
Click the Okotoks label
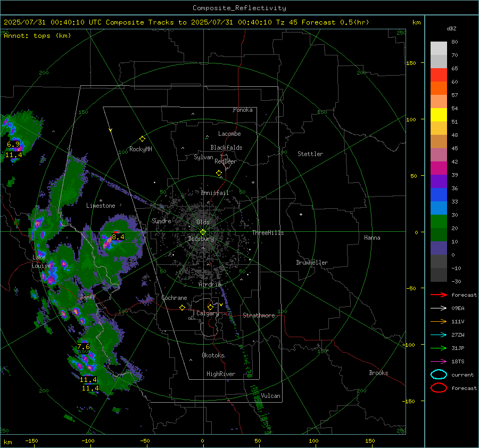point(213,355)
